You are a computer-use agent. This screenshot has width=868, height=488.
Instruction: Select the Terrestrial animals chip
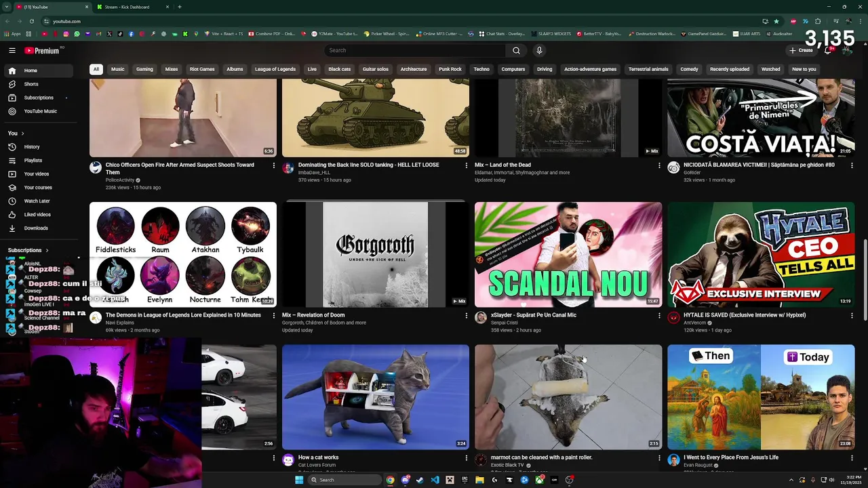click(x=648, y=69)
